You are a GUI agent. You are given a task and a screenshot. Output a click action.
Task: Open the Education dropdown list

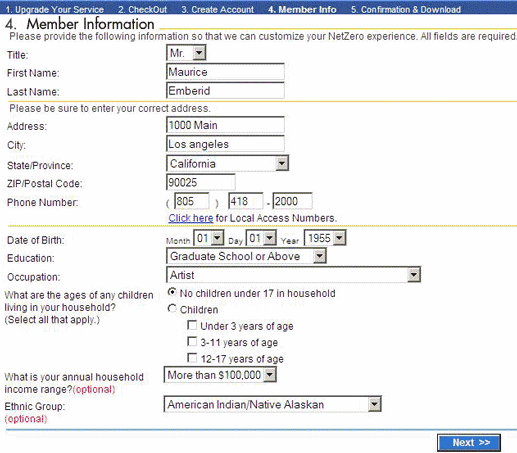[246, 256]
